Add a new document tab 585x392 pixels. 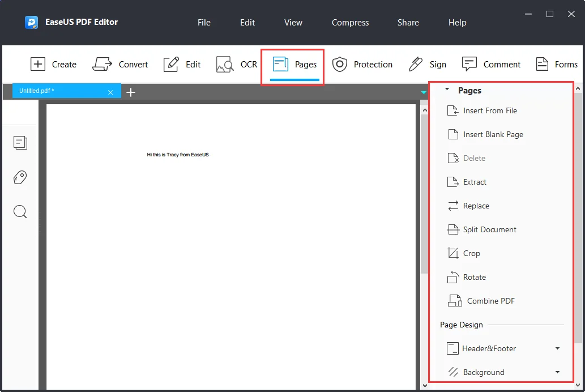pos(131,92)
